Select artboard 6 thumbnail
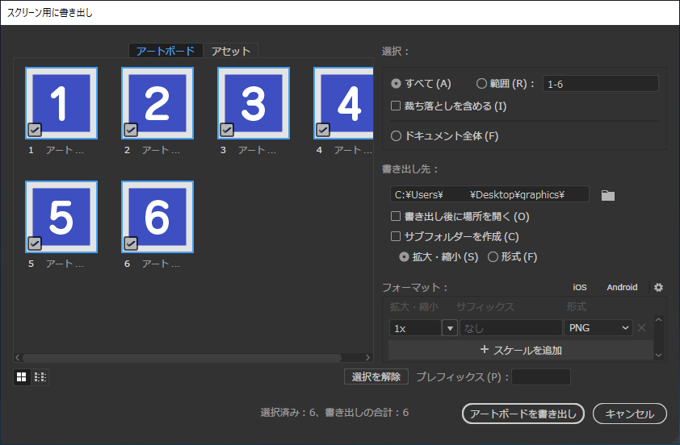Viewport: 680px width, 445px height. (x=157, y=217)
